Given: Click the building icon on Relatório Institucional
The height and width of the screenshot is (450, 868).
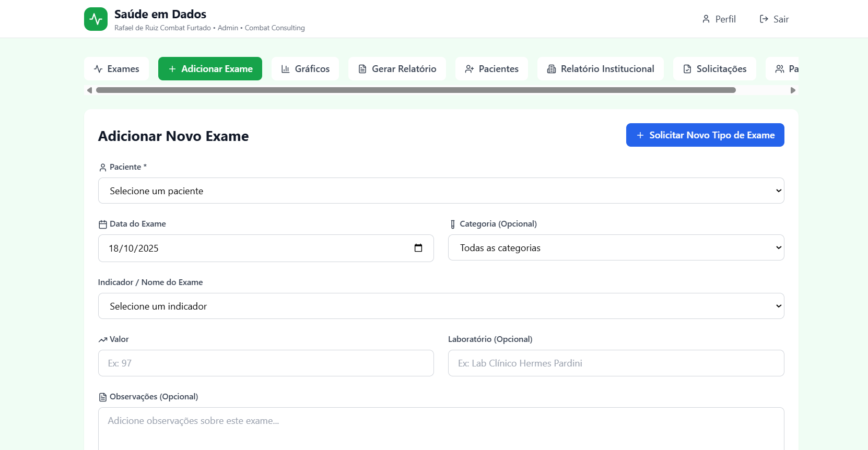Looking at the screenshot, I should pos(551,69).
